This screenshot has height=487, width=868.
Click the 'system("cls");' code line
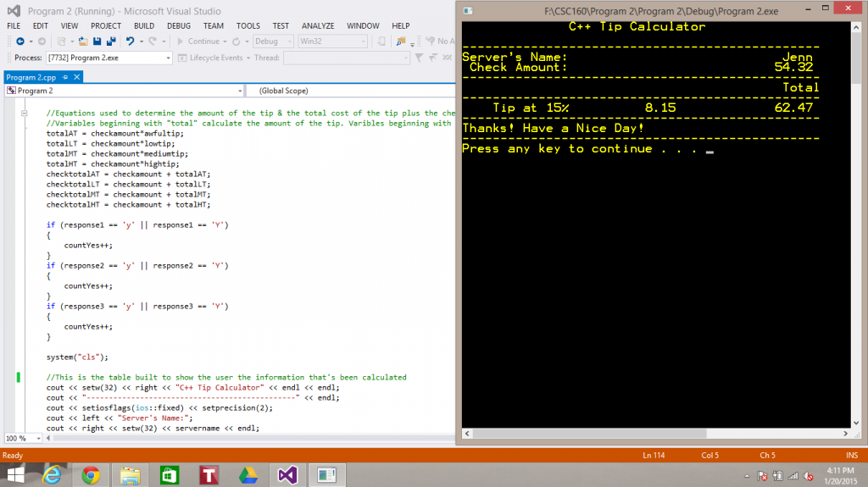click(x=77, y=357)
